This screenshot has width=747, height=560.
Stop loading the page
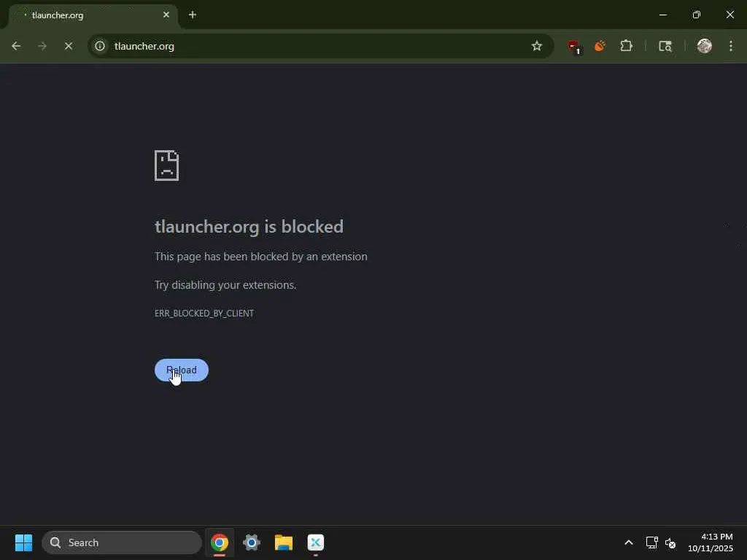coord(69,46)
